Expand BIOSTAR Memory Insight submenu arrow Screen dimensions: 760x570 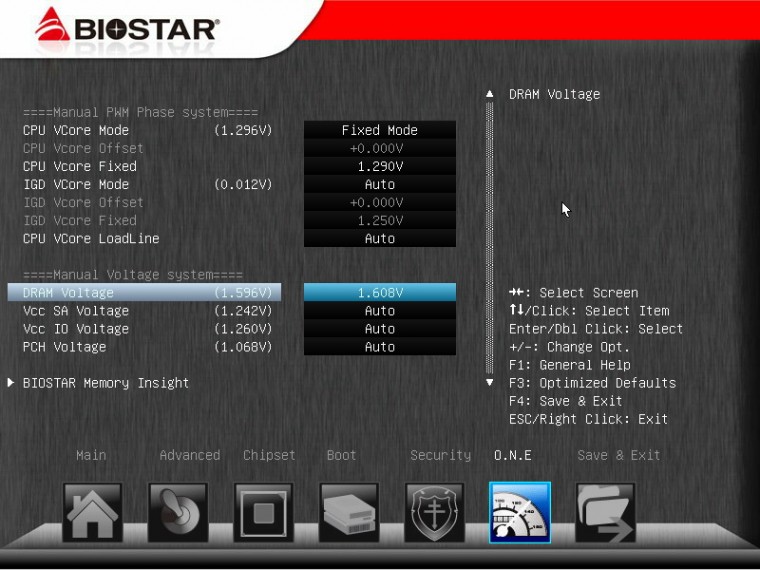(x=11, y=382)
